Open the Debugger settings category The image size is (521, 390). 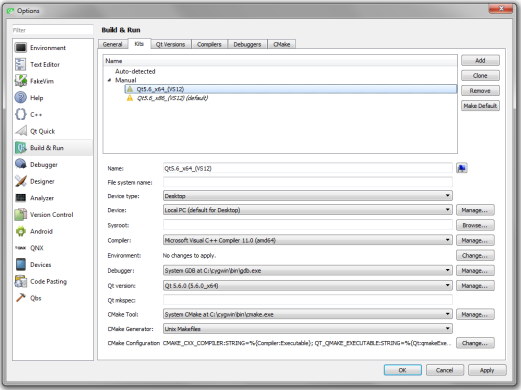(x=53, y=164)
